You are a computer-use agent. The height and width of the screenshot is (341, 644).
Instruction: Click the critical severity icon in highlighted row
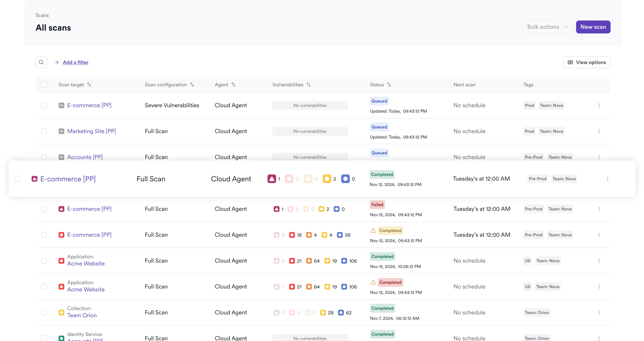(x=272, y=179)
